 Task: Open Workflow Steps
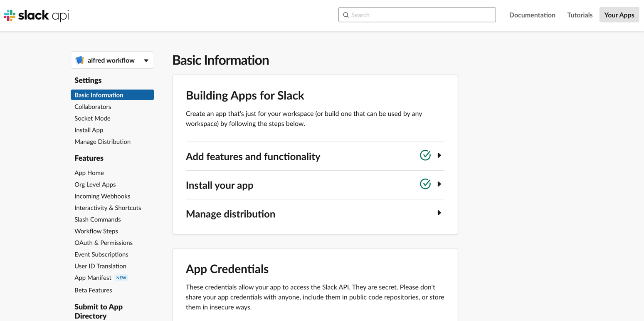96,231
